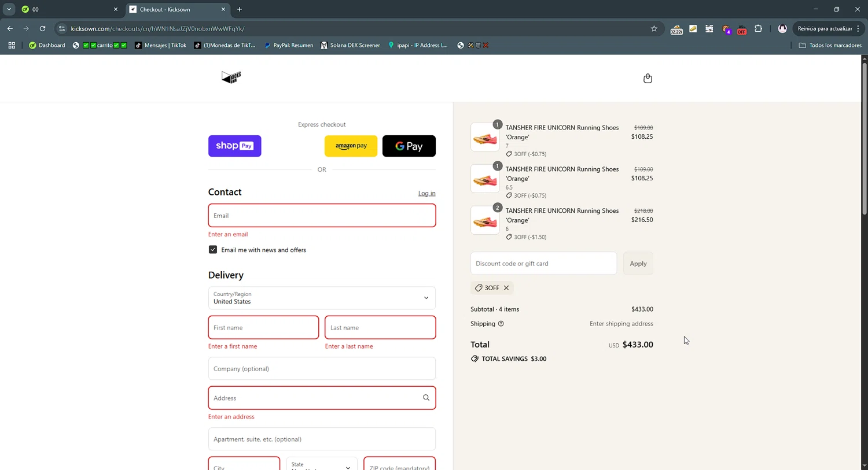Close the '00' tab
Viewport: 868px width, 470px height.
[x=116, y=9]
